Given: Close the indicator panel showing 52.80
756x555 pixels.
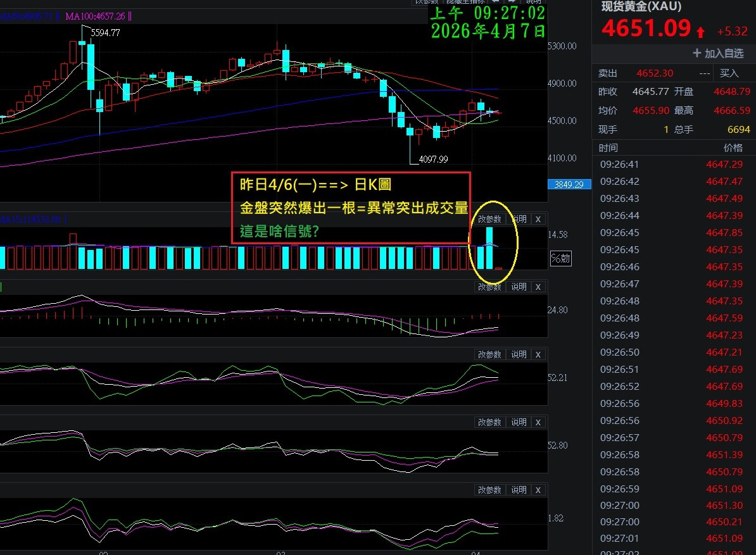Looking at the screenshot, I should tap(538, 422).
